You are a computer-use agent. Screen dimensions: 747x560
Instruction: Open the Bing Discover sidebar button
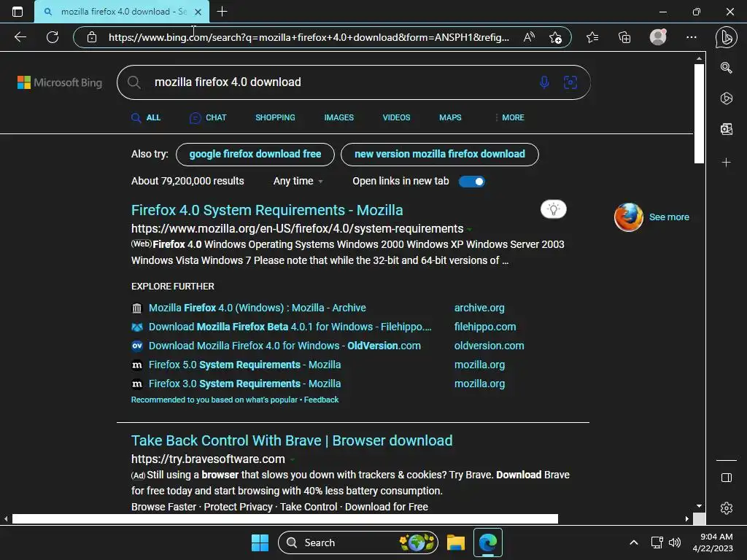[726, 37]
